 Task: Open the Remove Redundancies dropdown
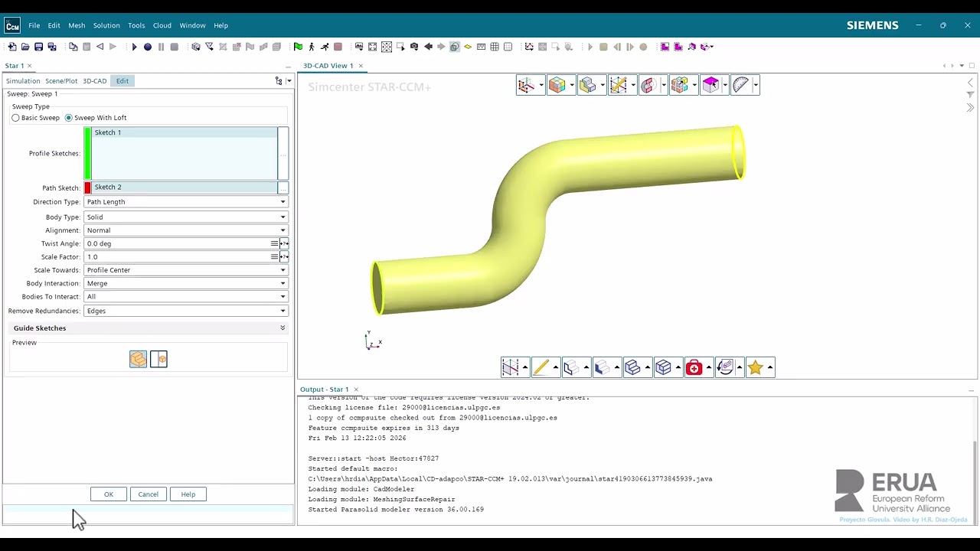(x=186, y=311)
